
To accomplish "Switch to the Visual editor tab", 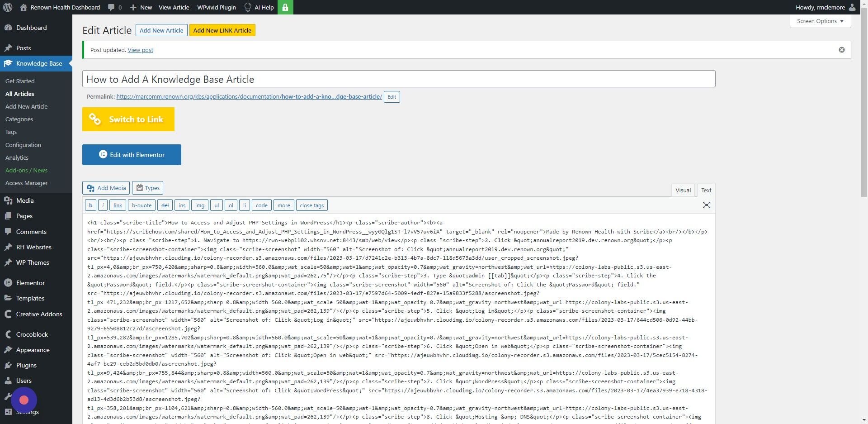I will [x=683, y=191].
